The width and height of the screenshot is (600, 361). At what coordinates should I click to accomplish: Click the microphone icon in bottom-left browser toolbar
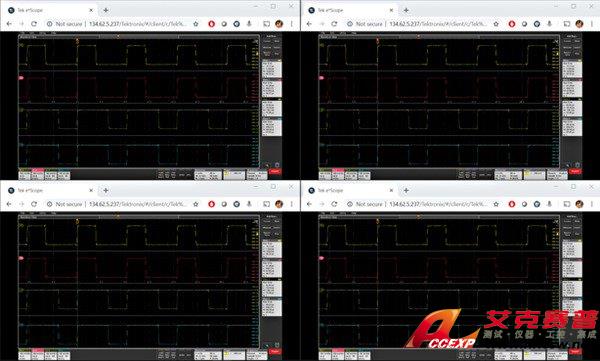pyautogui.click(x=249, y=204)
